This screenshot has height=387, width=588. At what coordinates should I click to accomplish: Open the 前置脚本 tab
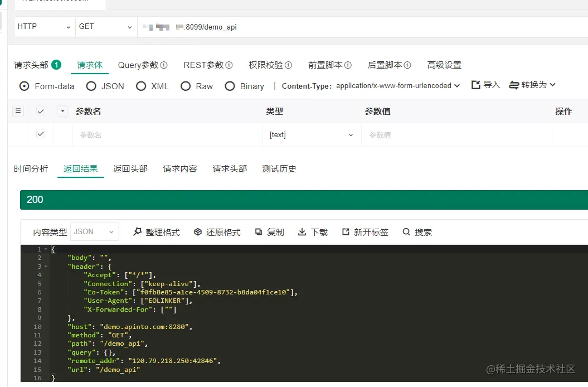(x=329, y=65)
